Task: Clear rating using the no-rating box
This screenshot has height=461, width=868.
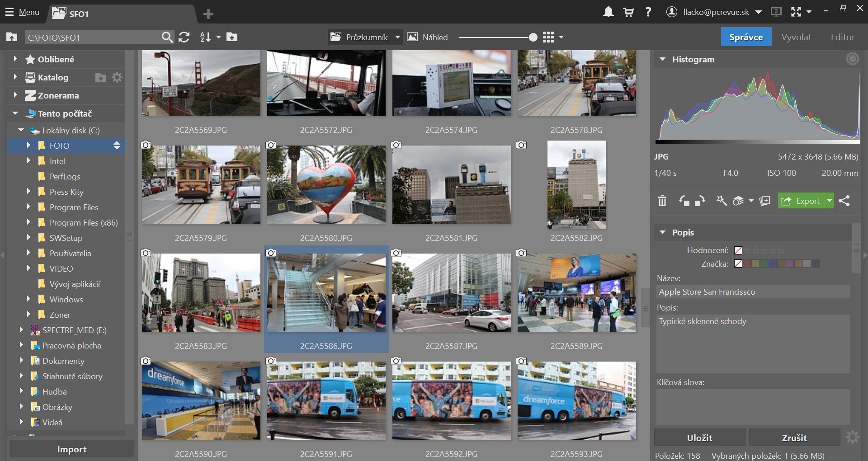Action: (738, 250)
